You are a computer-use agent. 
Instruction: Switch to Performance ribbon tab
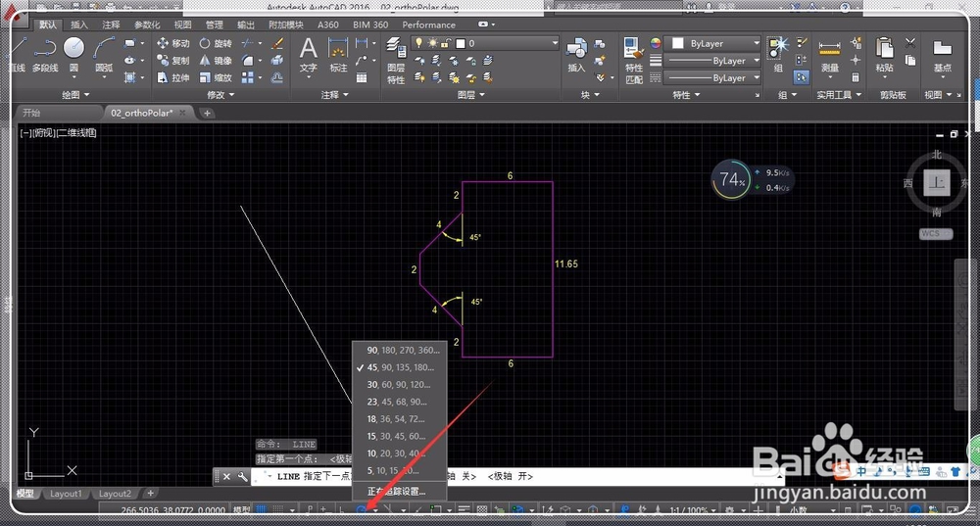pyautogui.click(x=429, y=25)
